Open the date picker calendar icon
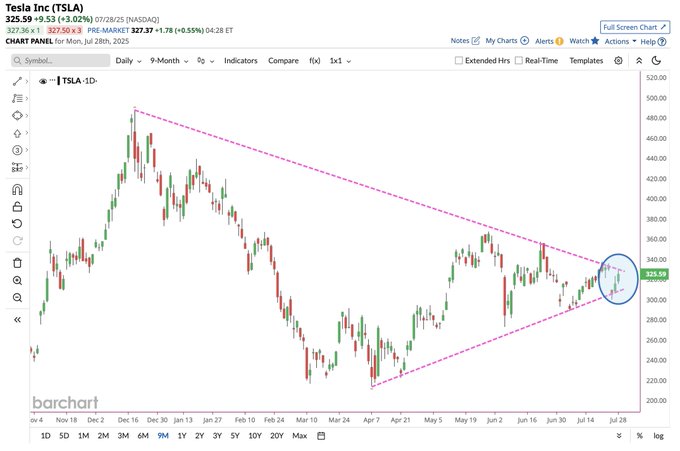This screenshot has width=680, height=451. point(321,436)
